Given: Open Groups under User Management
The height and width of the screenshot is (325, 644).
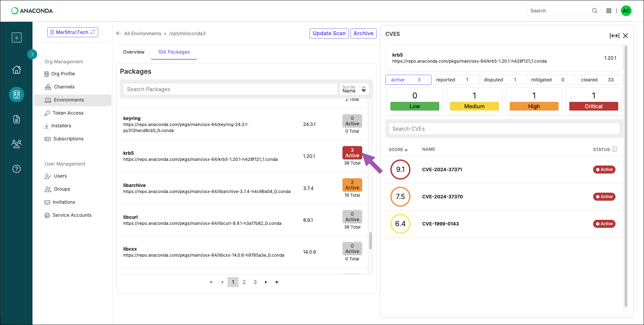Looking at the screenshot, I should pos(57,189).
